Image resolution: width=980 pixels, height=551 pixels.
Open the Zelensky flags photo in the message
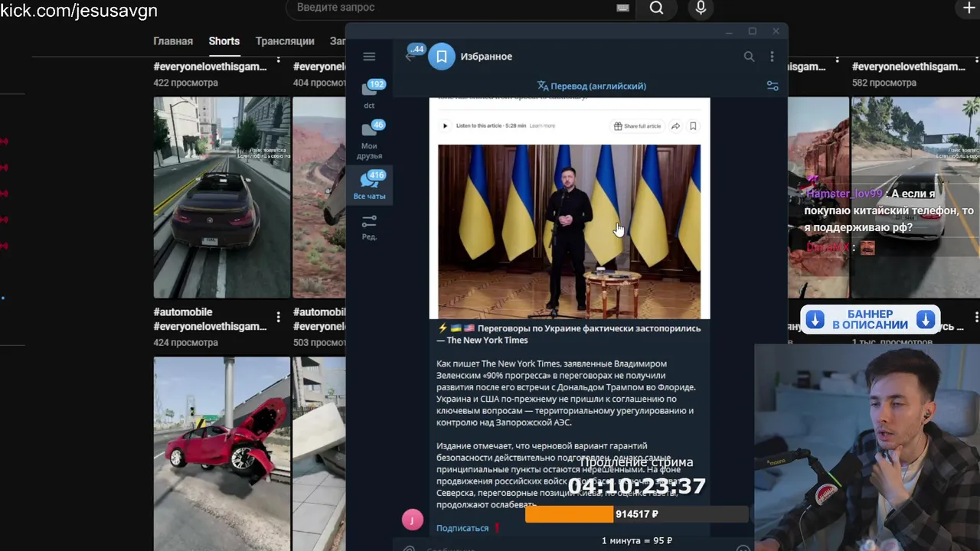pyautogui.click(x=569, y=231)
